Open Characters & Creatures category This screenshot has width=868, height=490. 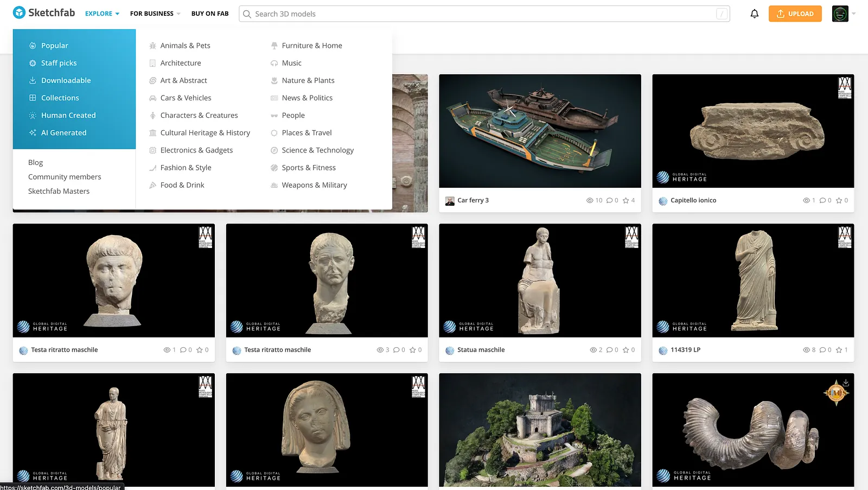coord(199,116)
